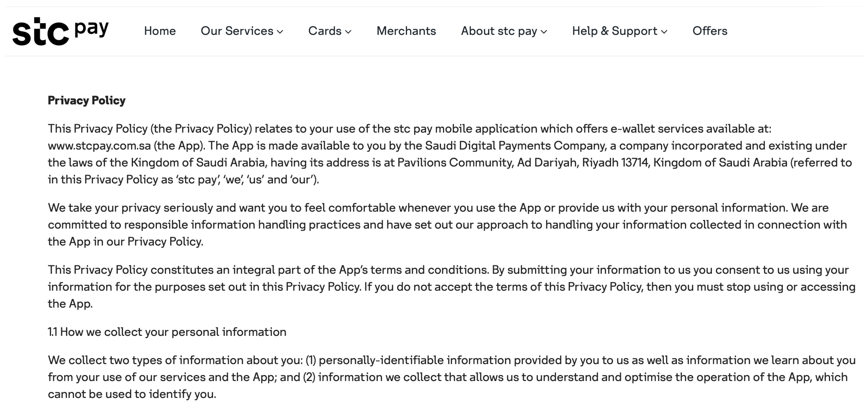The height and width of the screenshot is (405, 868).
Task: Expand the chevron next to Cards
Action: [x=348, y=32]
